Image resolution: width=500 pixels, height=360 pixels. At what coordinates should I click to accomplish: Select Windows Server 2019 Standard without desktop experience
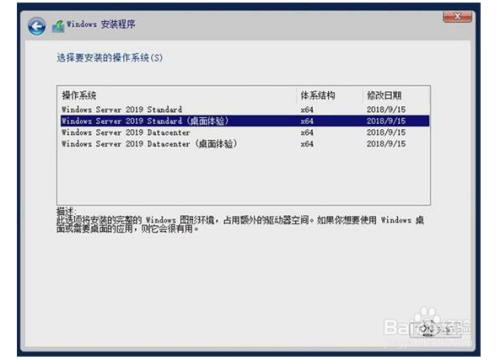click(x=245, y=109)
